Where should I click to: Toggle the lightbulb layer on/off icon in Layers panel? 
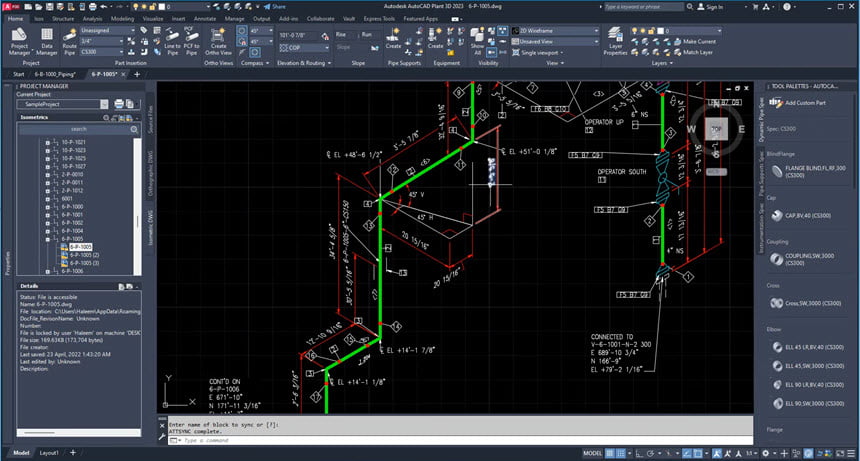click(x=635, y=31)
